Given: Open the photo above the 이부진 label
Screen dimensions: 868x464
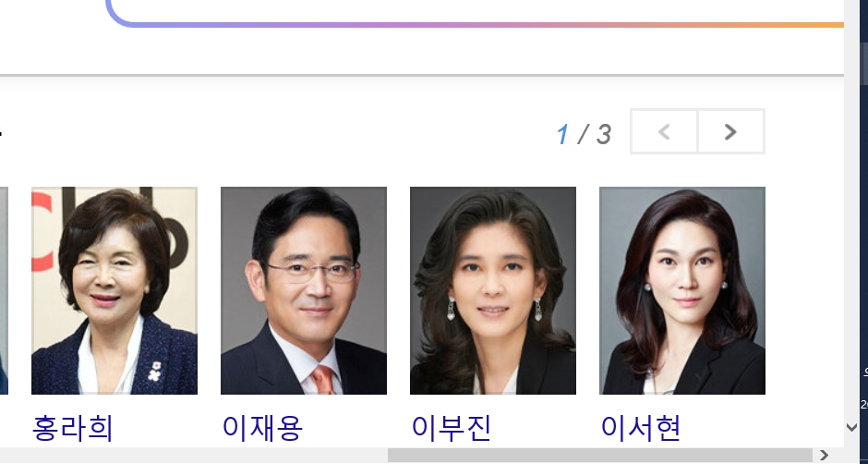Looking at the screenshot, I should click(493, 290).
